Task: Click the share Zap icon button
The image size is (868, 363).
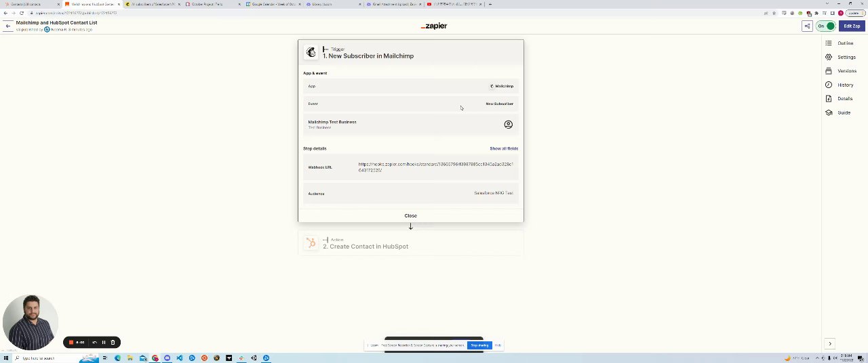Action: click(x=807, y=26)
